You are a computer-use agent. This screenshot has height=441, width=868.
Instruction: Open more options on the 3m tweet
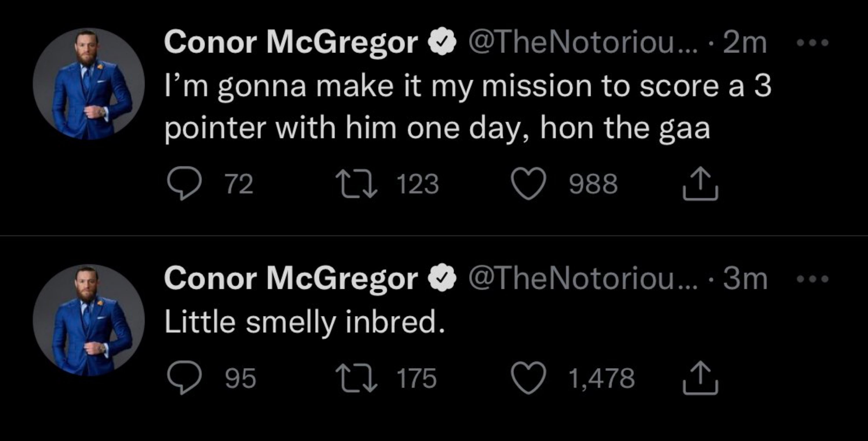[x=812, y=279]
